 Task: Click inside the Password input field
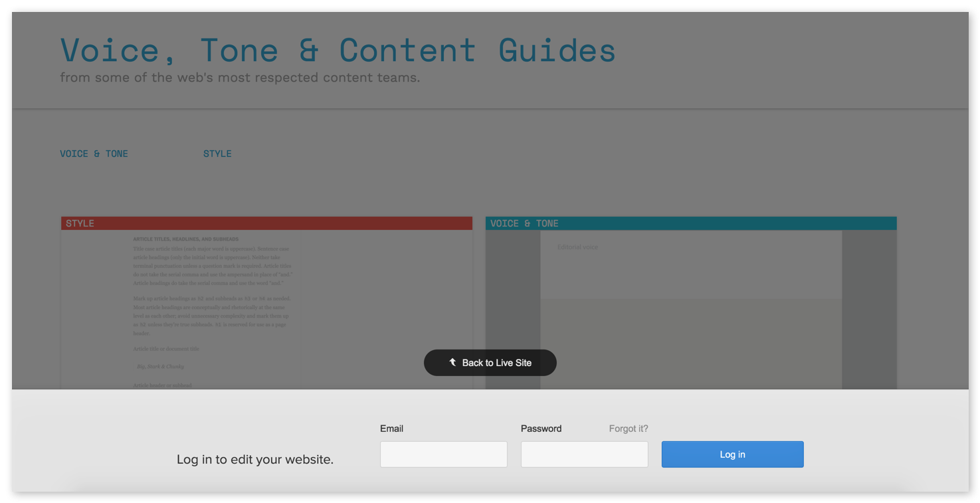[x=584, y=454]
